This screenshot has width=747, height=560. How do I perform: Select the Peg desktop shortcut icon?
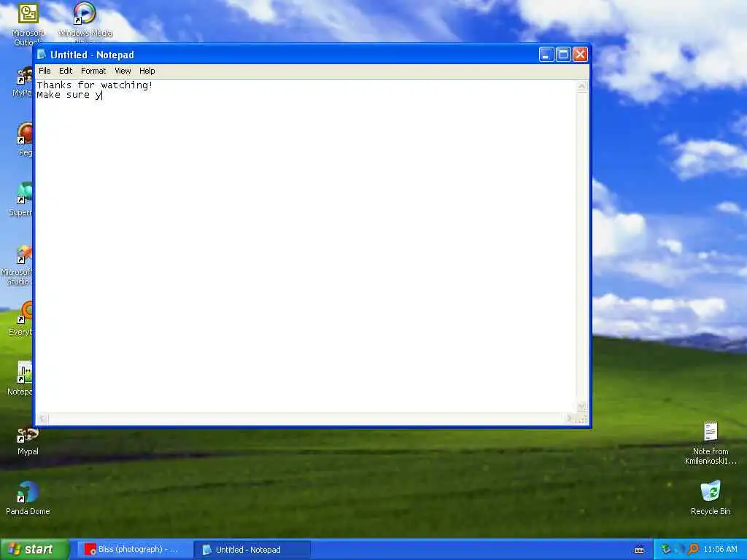25,139
